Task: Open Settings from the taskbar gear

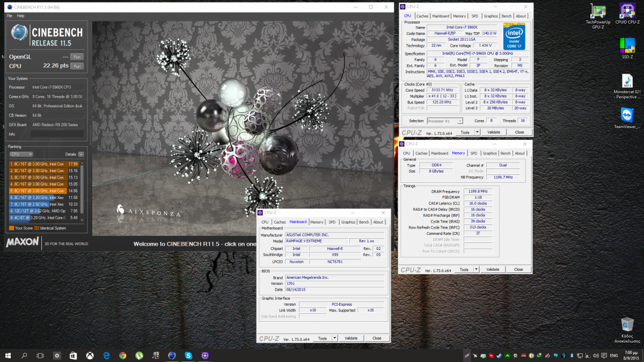Action: pos(57,356)
